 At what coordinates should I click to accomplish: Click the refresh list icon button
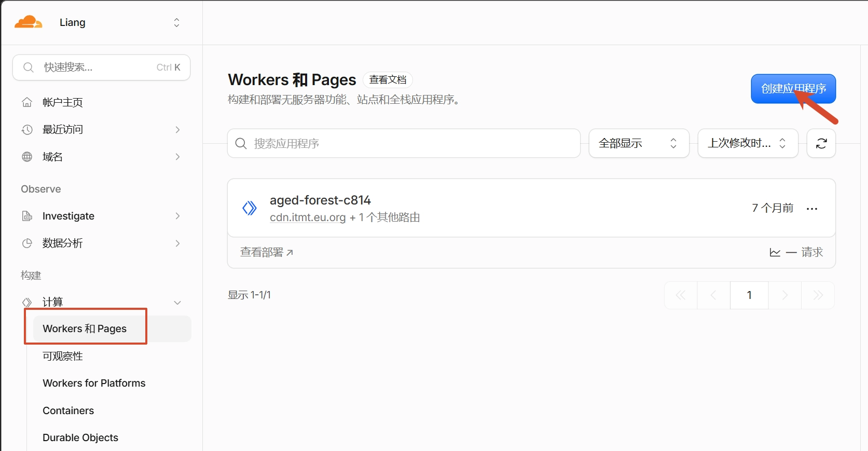coord(821,143)
